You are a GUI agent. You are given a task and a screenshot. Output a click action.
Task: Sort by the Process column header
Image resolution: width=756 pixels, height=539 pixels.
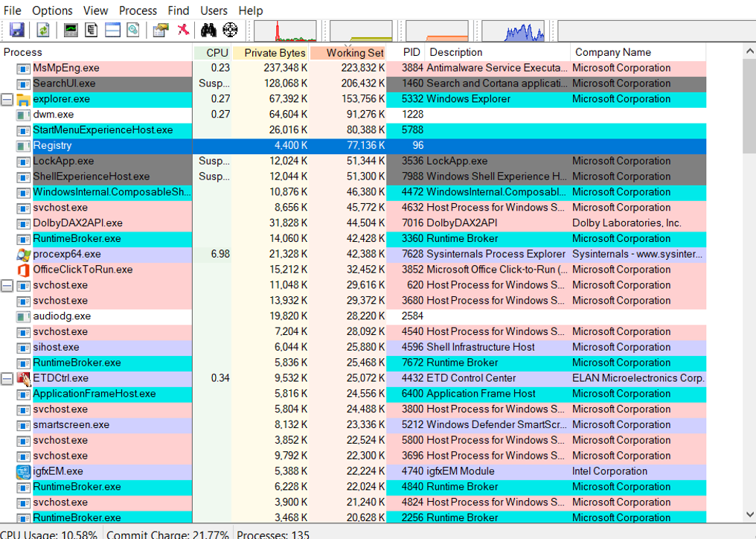pos(97,52)
